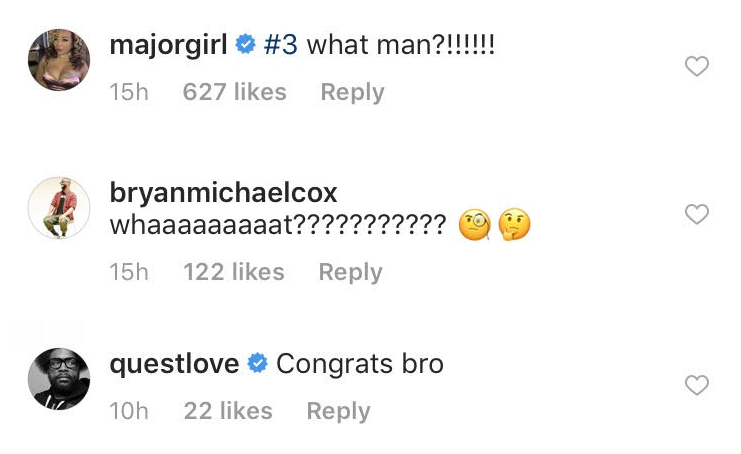The height and width of the screenshot is (454, 741).
Task: Reply to bryanmichaelcox's comment
Action: [x=351, y=272]
